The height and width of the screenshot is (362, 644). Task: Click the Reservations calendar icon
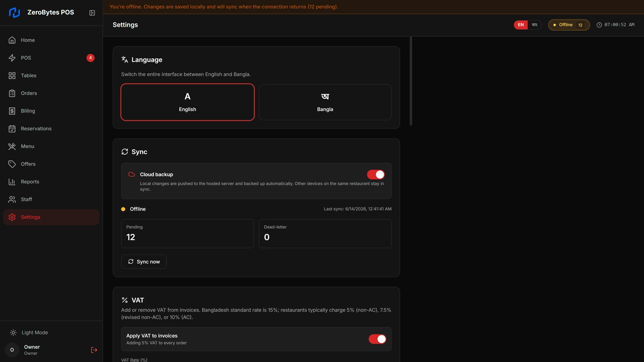pyautogui.click(x=12, y=129)
